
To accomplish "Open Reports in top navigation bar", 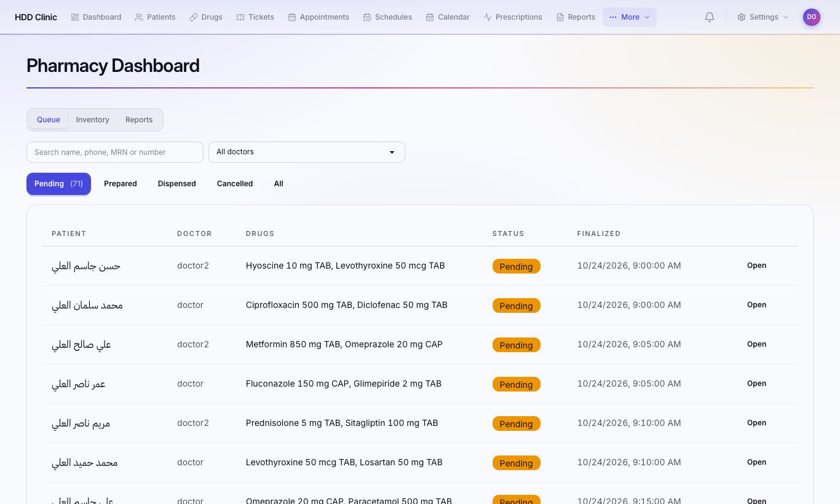I will coord(576,17).
